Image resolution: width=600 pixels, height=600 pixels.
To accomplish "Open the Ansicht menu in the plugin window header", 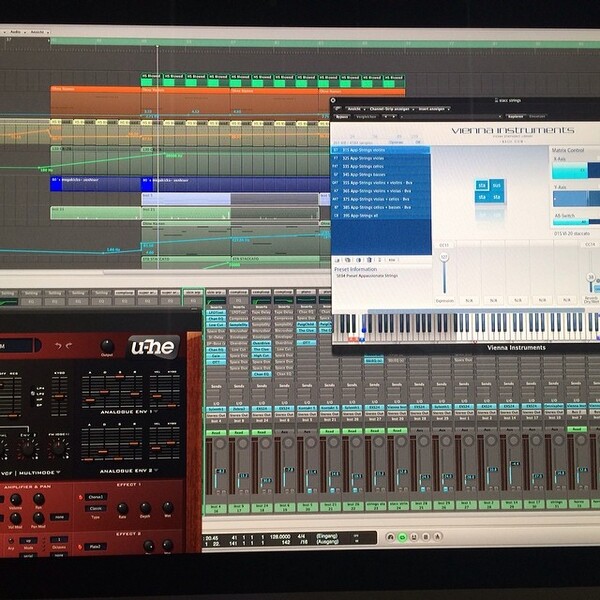I will (x=356, y=109).
